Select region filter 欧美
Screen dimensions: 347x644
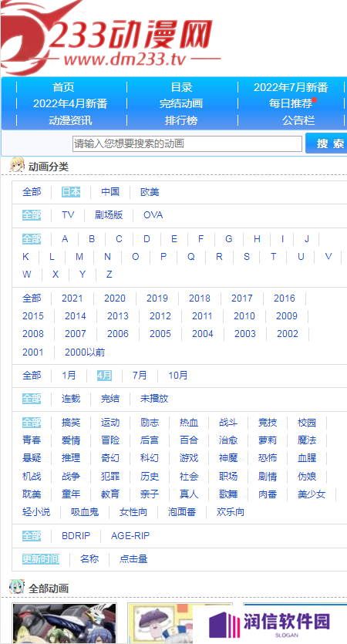coord(150,192)
